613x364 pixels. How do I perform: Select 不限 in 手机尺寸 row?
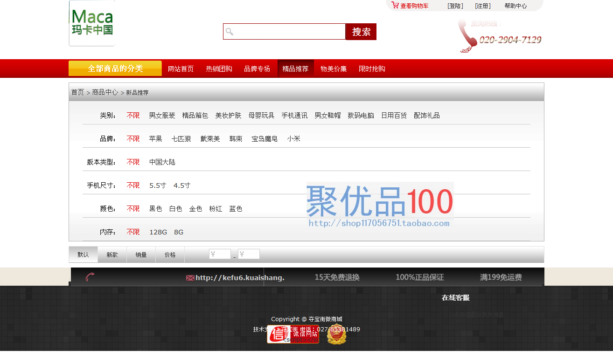coord(133,185)
